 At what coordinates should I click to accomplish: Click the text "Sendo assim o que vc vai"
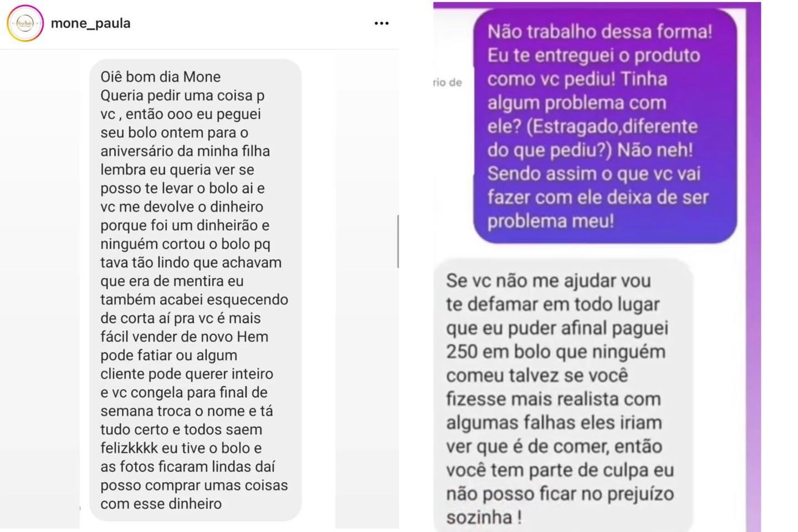(594, 173)
